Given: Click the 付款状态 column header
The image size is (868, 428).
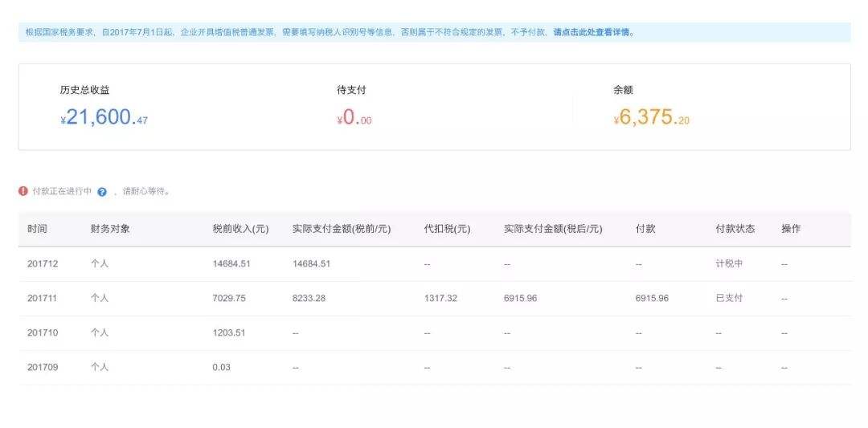Looking at the screenshot, I should (x=735, y=229).
